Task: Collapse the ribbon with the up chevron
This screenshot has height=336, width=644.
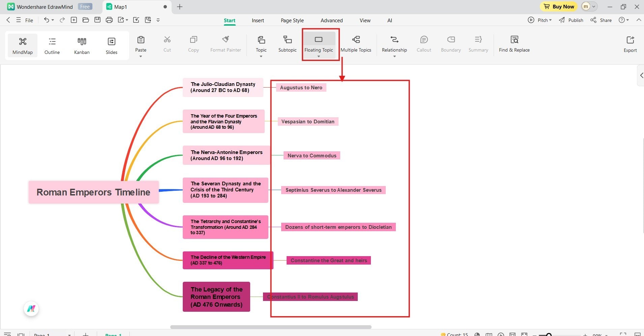Action: (639, 20)
